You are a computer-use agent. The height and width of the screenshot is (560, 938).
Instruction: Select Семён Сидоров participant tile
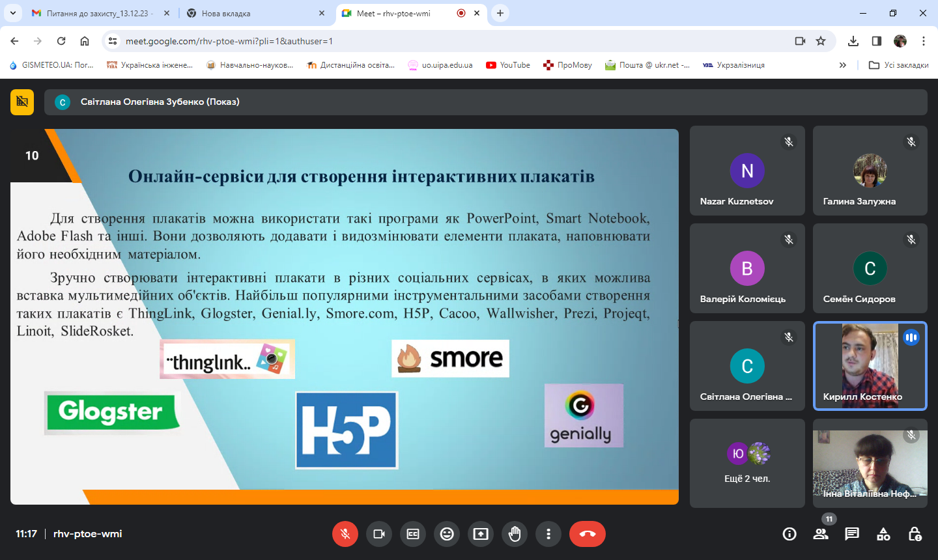(870, 268)
